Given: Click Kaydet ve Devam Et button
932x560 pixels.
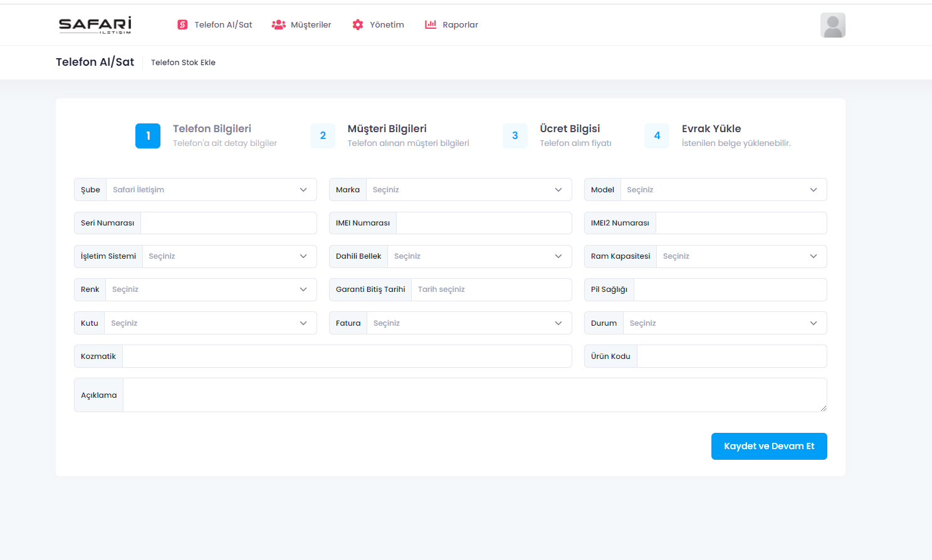Looking at the screenshot, I should 769,446.
